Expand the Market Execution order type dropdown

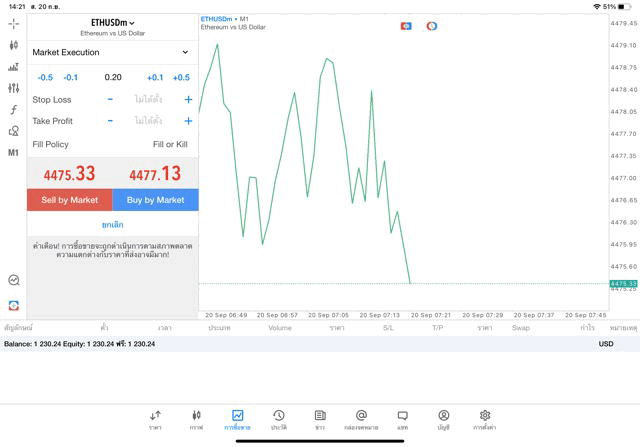tap(112, 52)
